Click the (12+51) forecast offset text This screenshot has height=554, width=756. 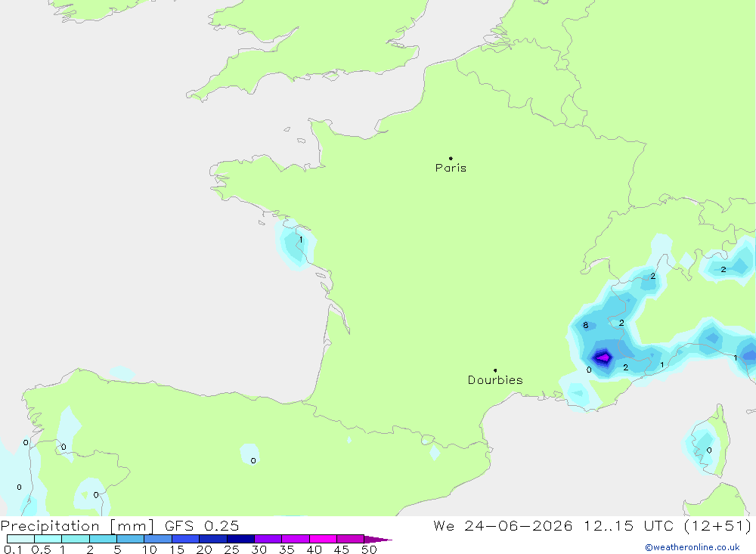click(717, 526)
